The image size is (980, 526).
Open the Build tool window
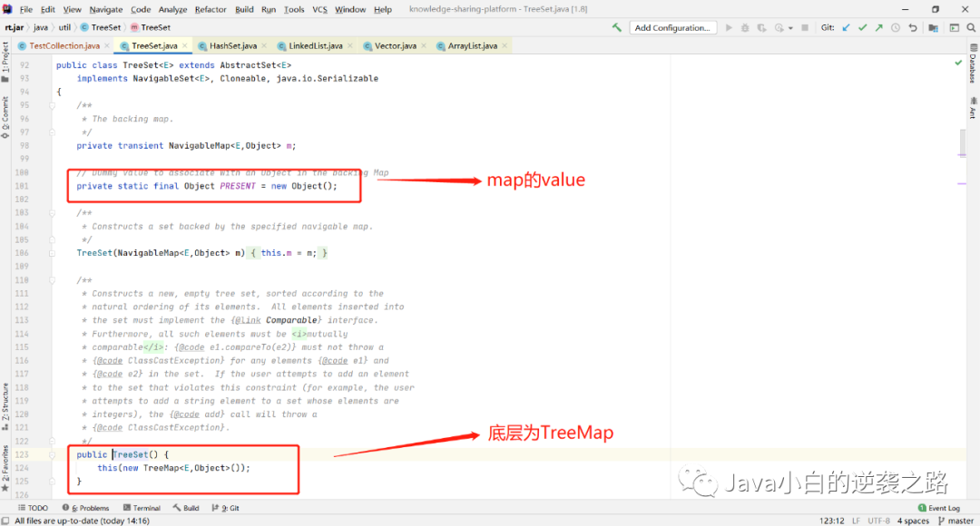[186, 508]
